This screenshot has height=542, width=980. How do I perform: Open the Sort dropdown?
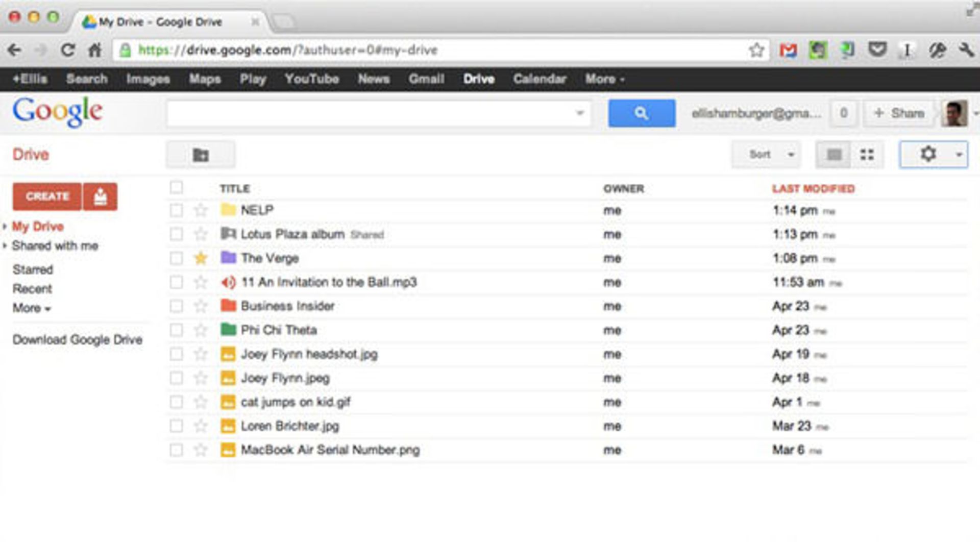click(766, 155)
